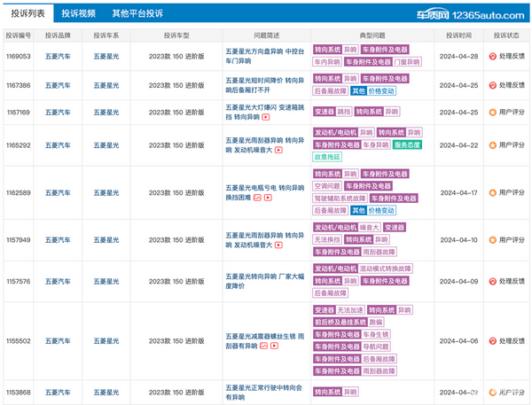Click the 处理反馈 status icon for 1157576
The height and width of the screenshot is (405, 532).
[x=493, y=281]
